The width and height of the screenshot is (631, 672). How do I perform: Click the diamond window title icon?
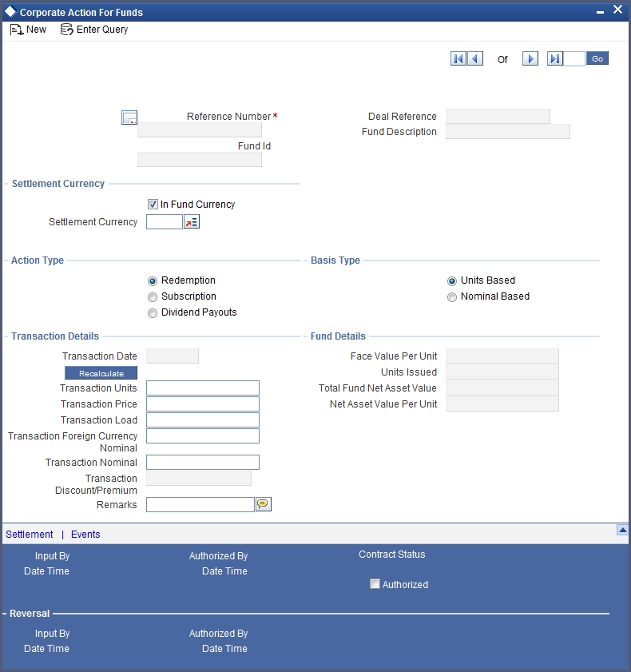pos(10,11)
